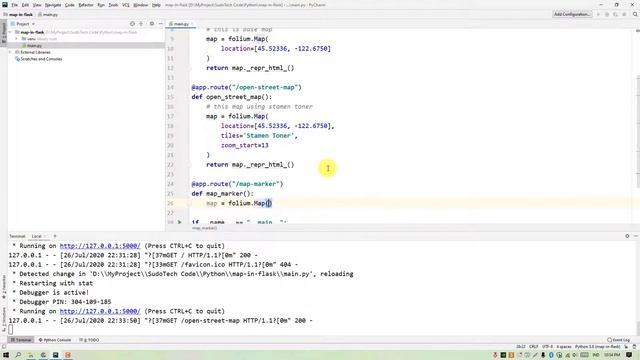Open the Refactor menu
This screenshot has height=360, width=640.
pos(86,5)
